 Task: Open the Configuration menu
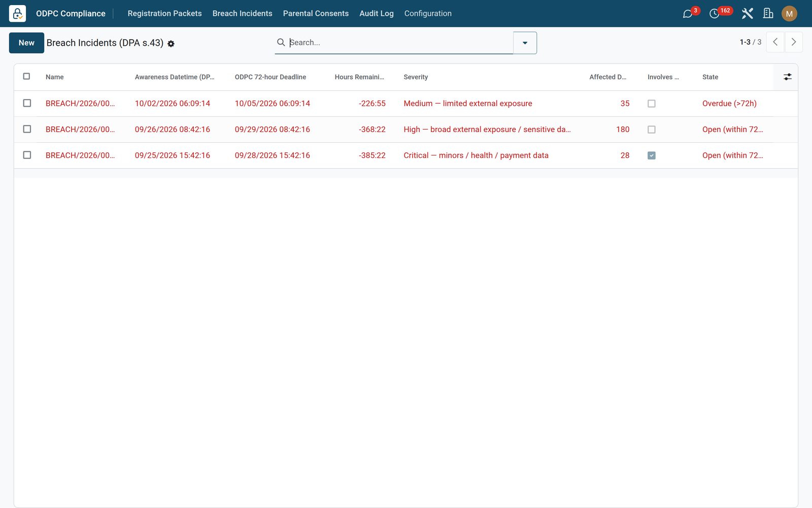[428, 14]
